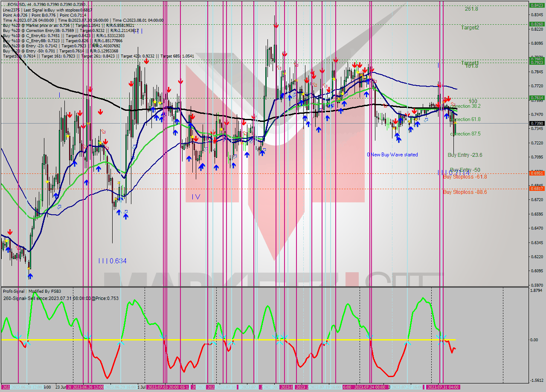Toggle the Buy Entry -23.6 level text
The width and height of the screenshot is (546, 392).
(464, 155)
